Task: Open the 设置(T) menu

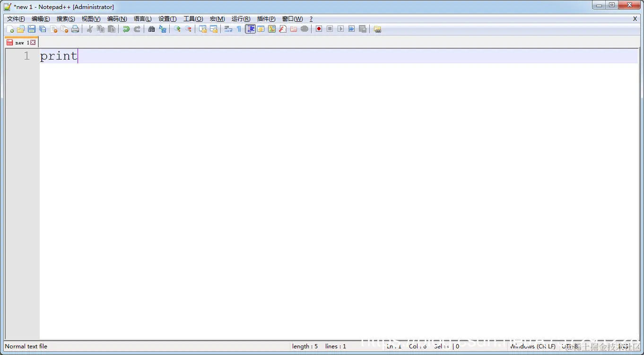Action: (x=167, y=19)
